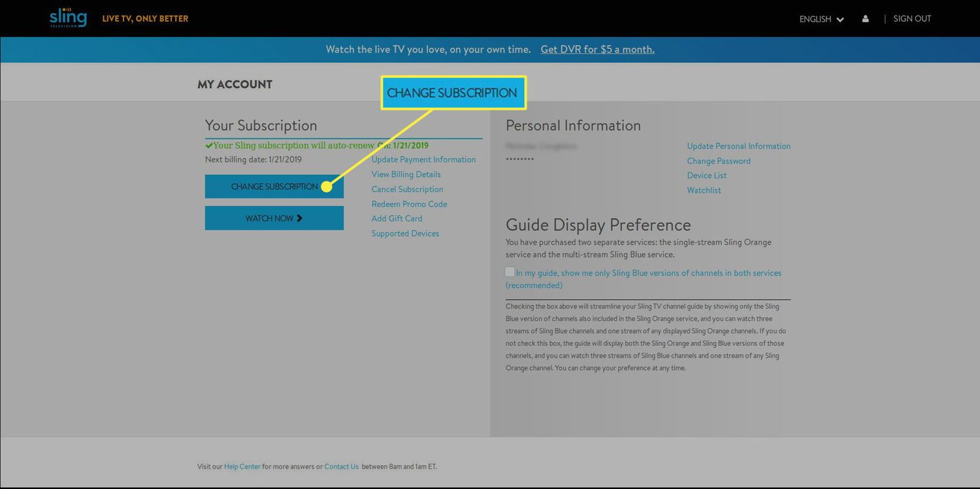Go to Change Password
Screen dimensions: 980x489
(719, 161)
